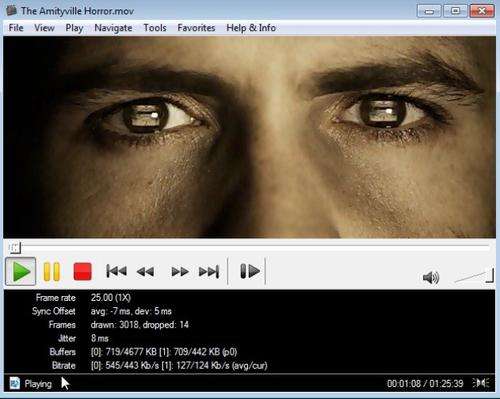The width and height of the screenshot is (500, 399).
Task: Skip to next file icon
Action: click(209, 271)
